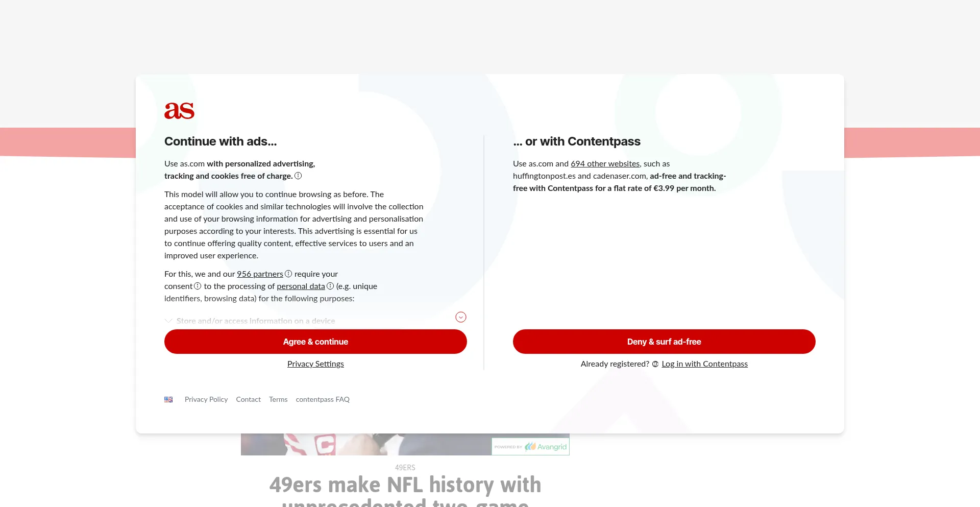The height and width of the screenshot is (507, 980).
Task: Click the Contentpass icon before Log in
Action: coord(655,365)
